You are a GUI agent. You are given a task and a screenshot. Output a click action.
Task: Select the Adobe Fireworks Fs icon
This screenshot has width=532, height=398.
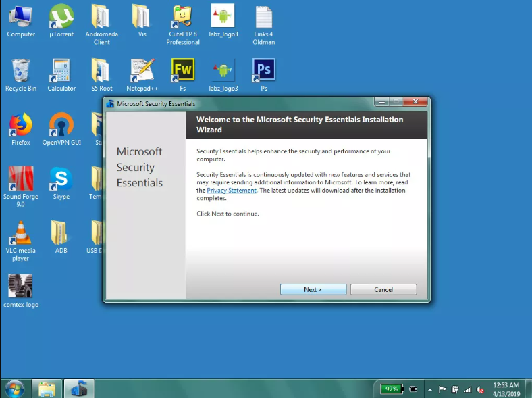(x=182, y=76)
